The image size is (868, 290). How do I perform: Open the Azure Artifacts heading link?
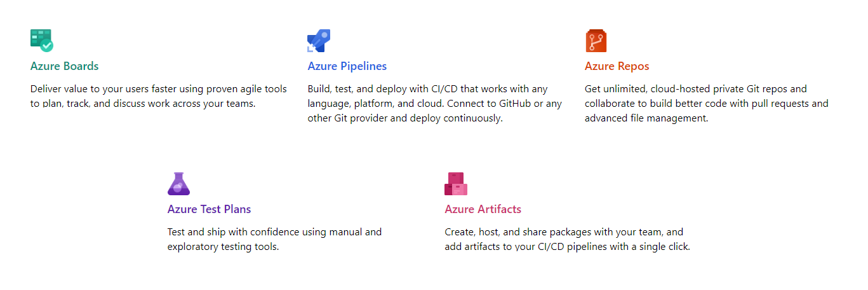tap(483, 209)
